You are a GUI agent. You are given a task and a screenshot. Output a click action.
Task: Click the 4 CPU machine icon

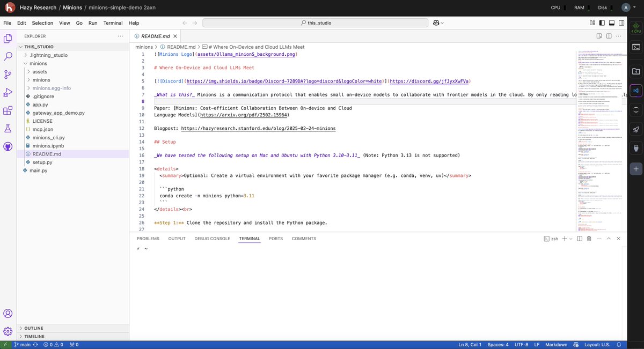point(635,27)
